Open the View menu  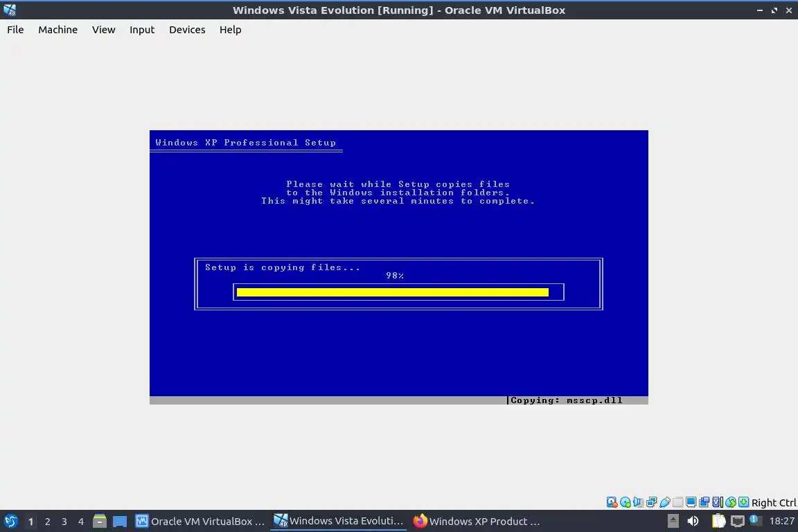coord(104,30)
